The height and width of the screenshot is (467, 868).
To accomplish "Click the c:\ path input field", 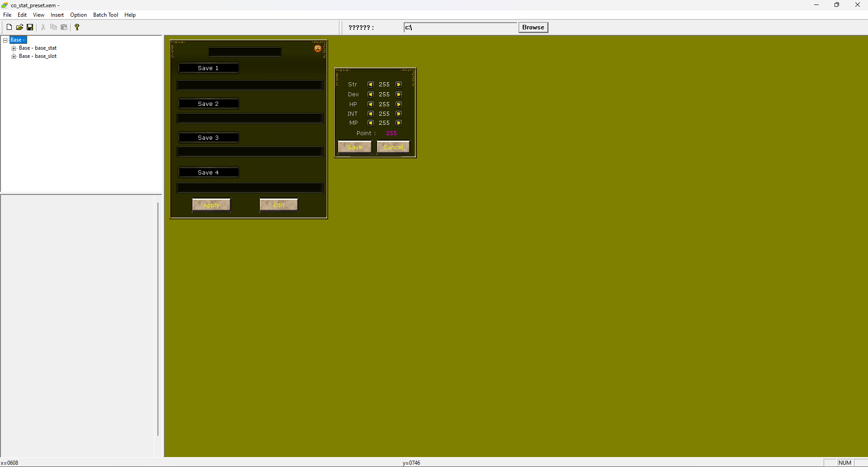I will click(x=460, y=27).
